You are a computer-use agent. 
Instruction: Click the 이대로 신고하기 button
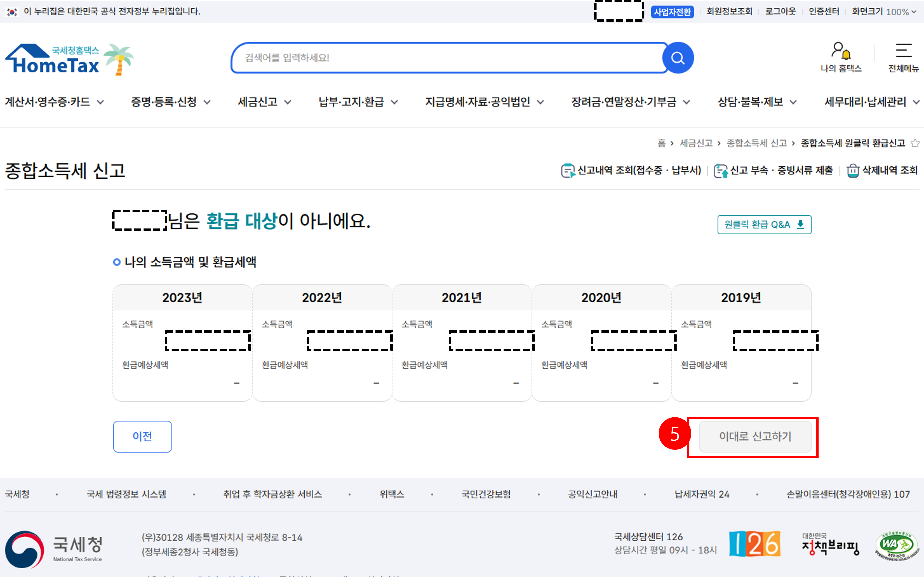(x=755, y=436)
